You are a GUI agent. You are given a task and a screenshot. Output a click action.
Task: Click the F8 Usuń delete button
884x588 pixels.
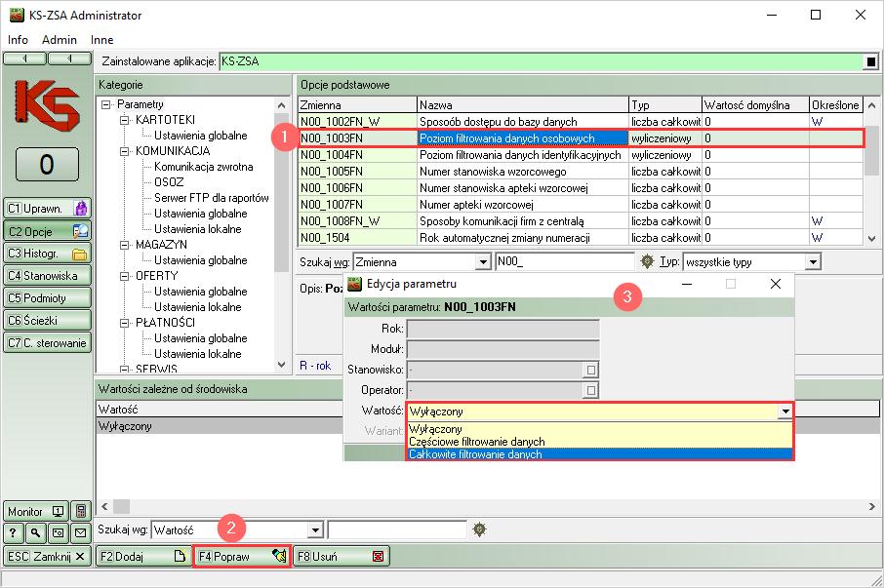pyautogui.click(x=341, y=557)
